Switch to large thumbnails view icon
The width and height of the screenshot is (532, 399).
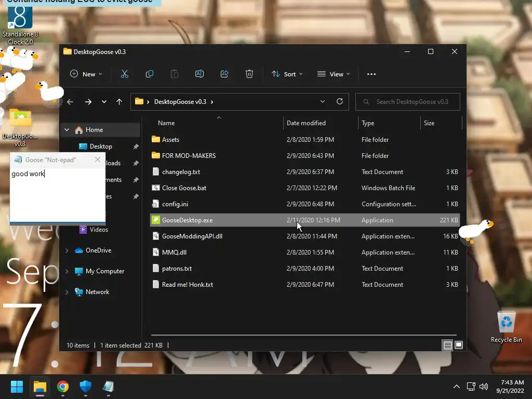459,345
